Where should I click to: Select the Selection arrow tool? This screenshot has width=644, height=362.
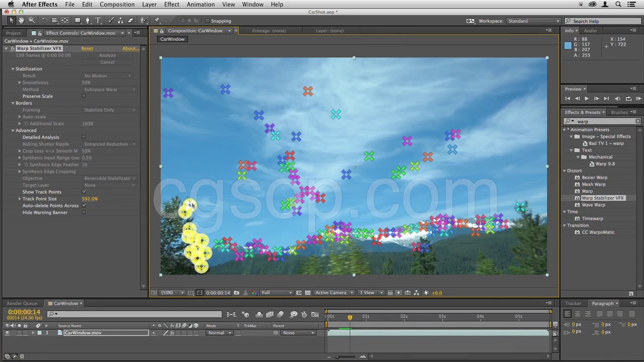tap(11, 21)
